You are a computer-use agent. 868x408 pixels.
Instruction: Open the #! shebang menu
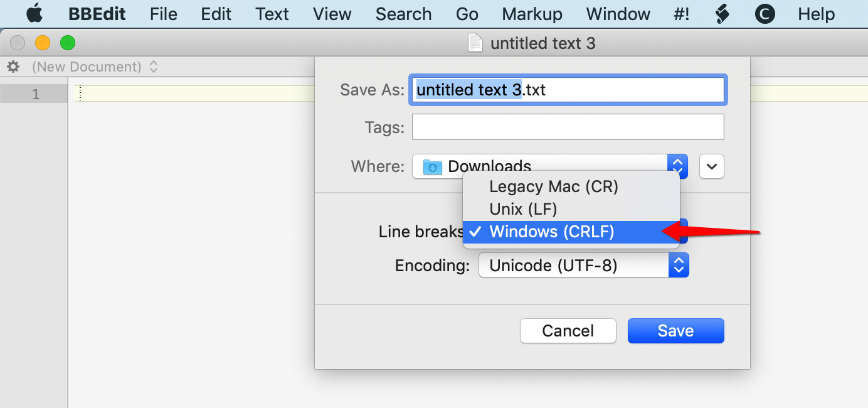681,13
